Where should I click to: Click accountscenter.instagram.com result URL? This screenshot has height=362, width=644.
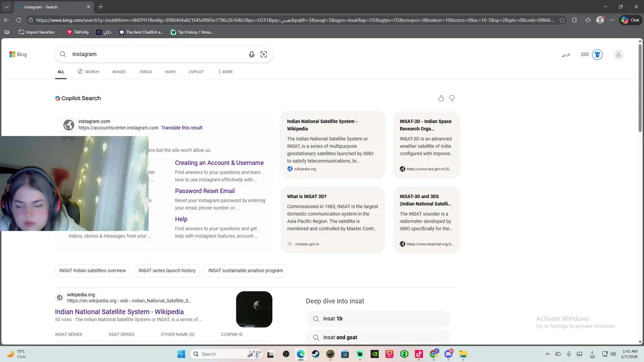[118, 128]
